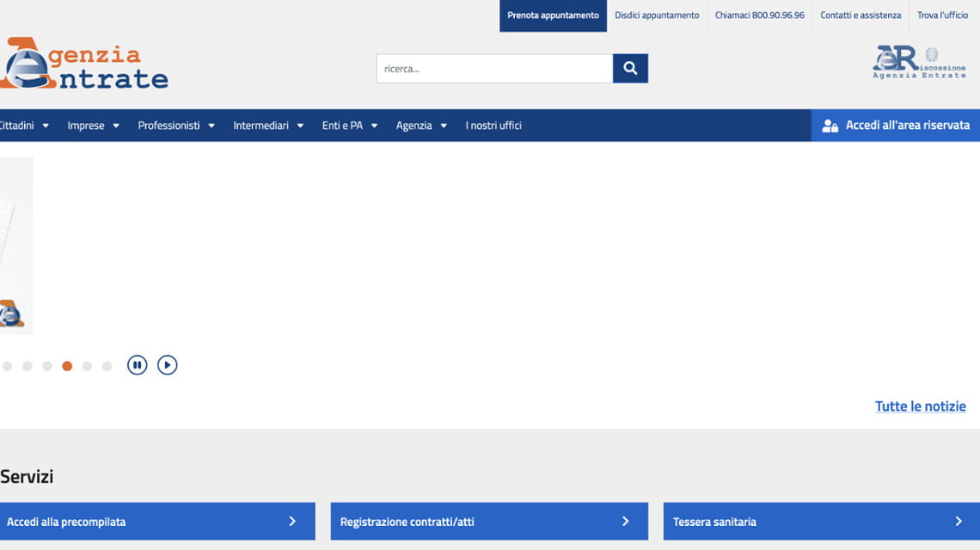Select the first carousel slide dot
This screenshot has width=980, height=550.
[x=7, y=366]
